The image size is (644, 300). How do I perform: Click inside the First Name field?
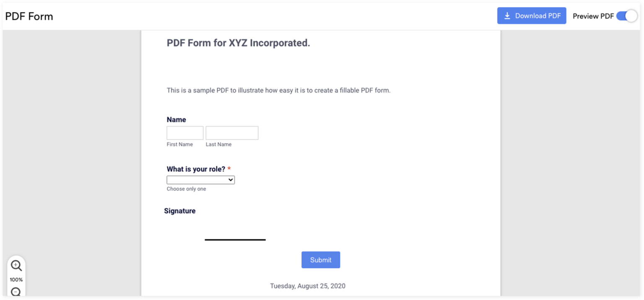(184, 132)
